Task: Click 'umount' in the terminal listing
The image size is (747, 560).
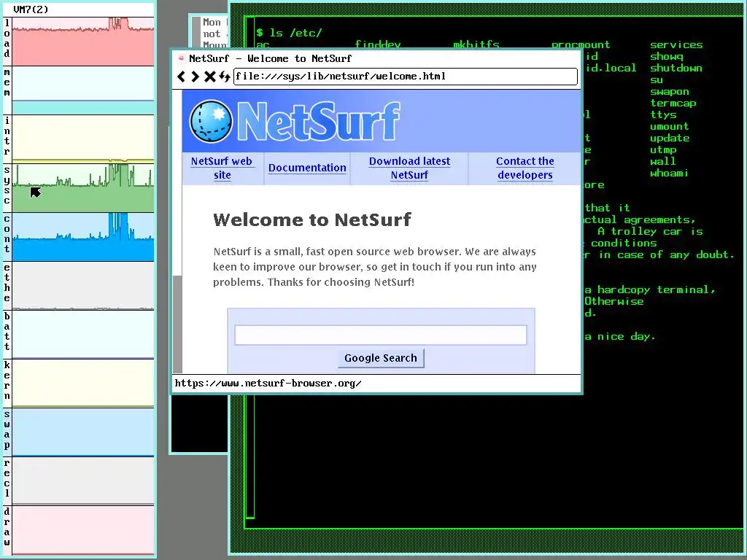Action: [x=670, y=126]
